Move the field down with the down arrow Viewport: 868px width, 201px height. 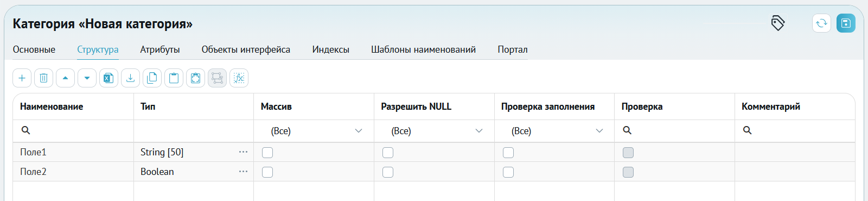(87, 78)
